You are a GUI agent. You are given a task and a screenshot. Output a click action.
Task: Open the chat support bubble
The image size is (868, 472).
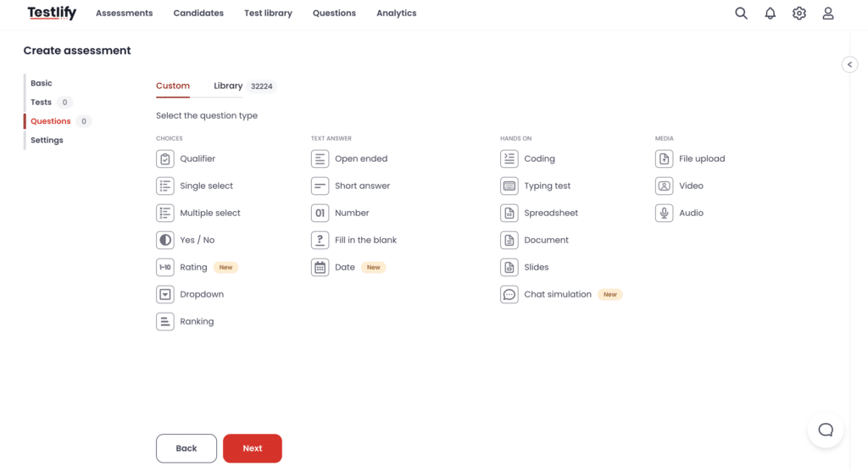point(826,430)
